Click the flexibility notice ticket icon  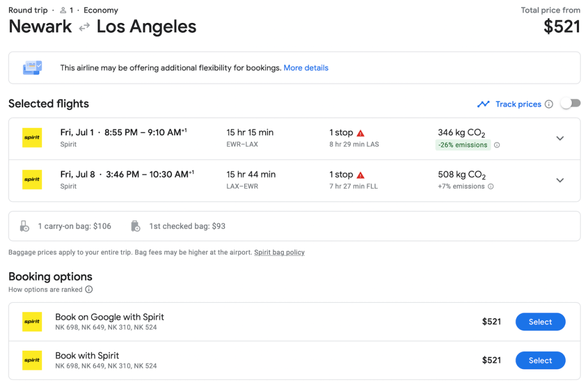tap(32, 68)
